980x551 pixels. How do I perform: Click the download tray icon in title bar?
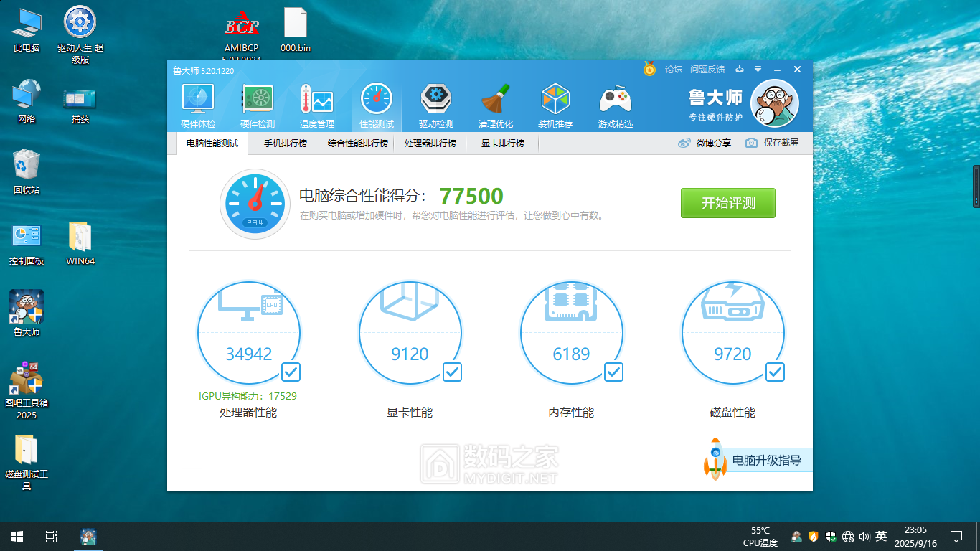pos(740,70)
